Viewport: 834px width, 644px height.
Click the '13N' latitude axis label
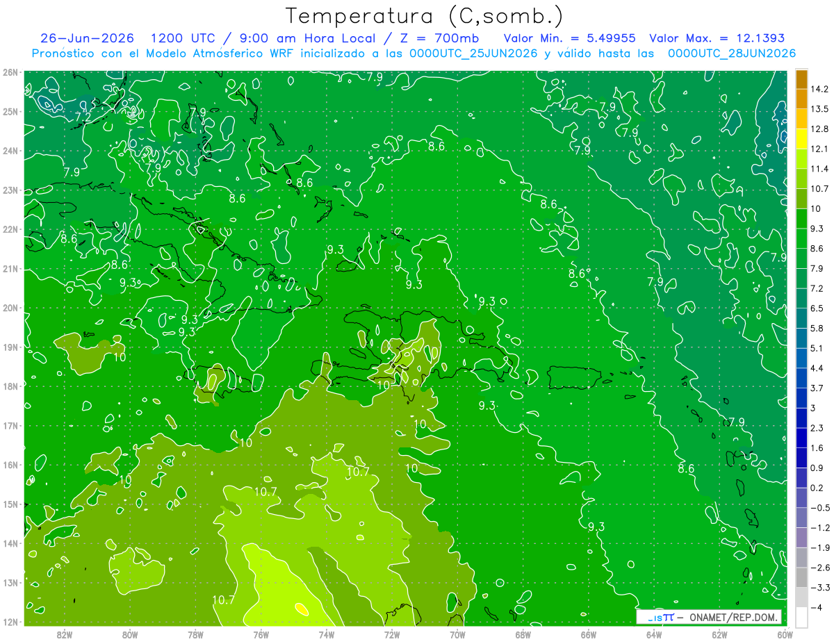coord(10,582)
